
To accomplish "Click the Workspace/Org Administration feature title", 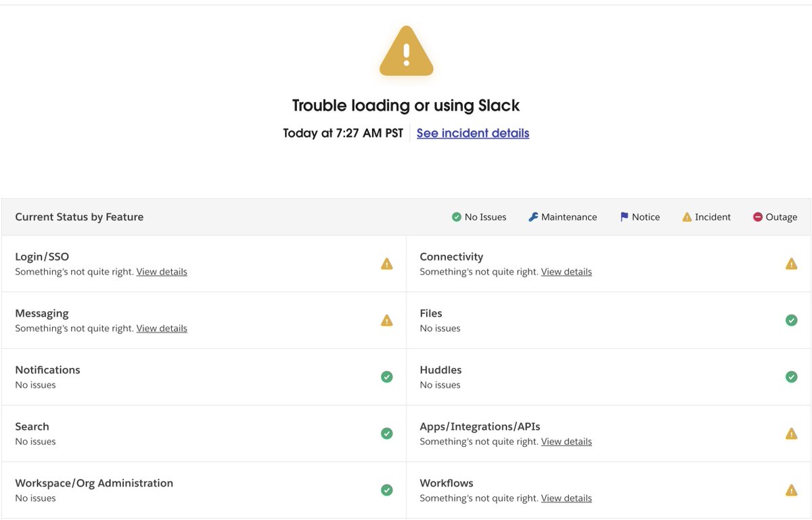I will pos(94,483).
